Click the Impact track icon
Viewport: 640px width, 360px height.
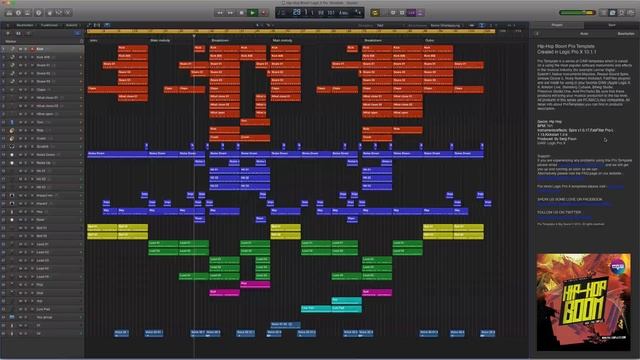pyautogui.click(x=12, y=203)
